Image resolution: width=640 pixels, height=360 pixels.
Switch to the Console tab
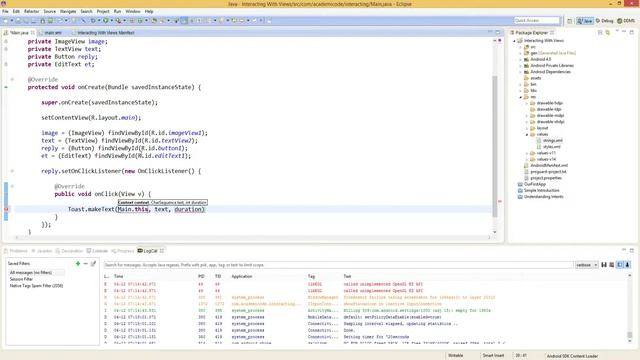click(97, 251)
